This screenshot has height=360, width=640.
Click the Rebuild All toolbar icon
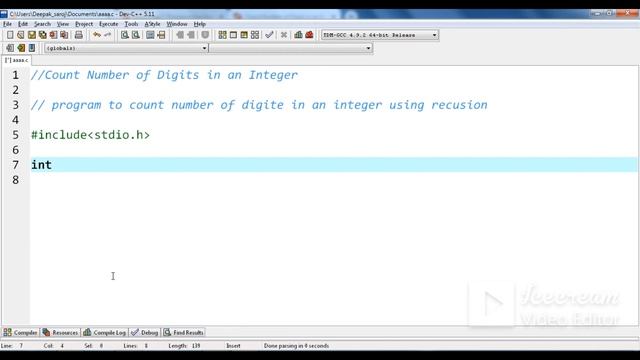255,35
